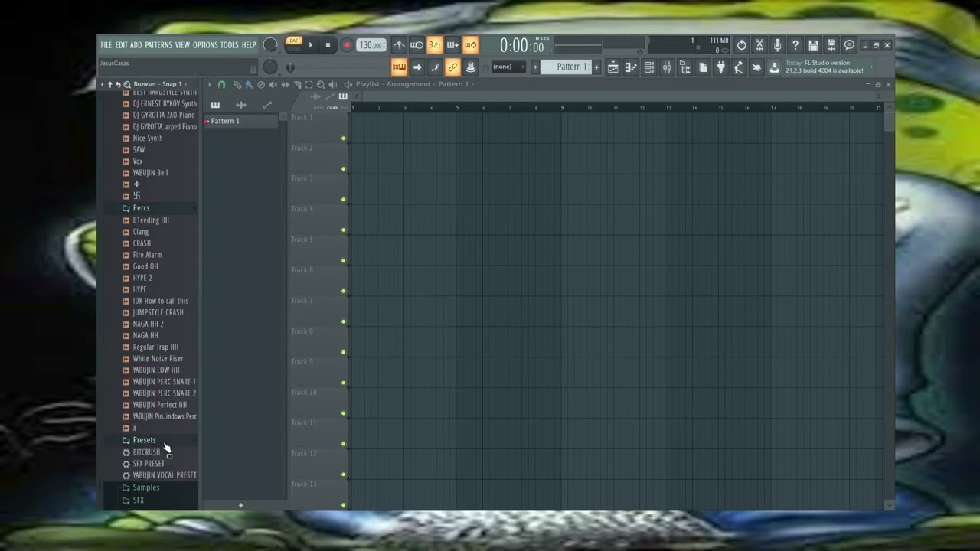Open the audio editor scissors icon

tap(759, 45)
